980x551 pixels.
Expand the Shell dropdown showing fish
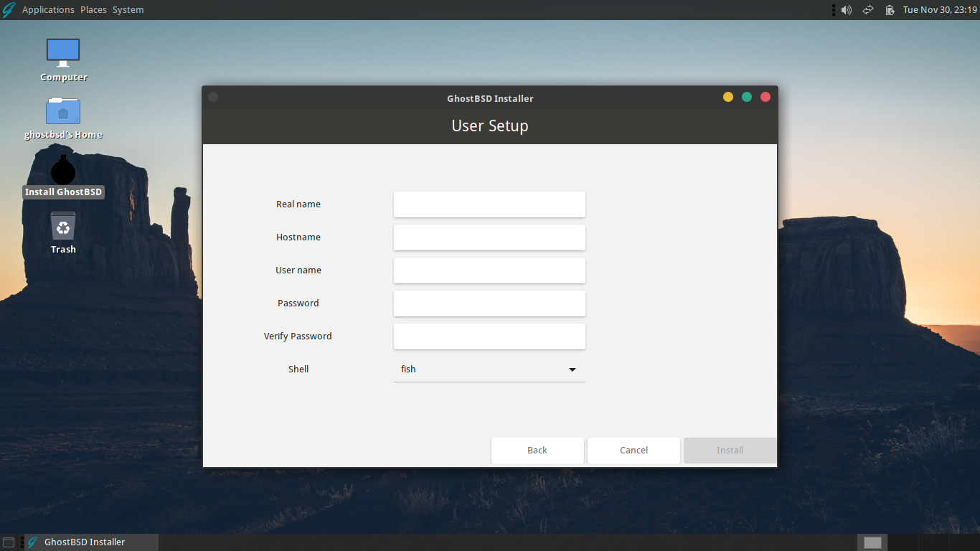click(489, 369)
